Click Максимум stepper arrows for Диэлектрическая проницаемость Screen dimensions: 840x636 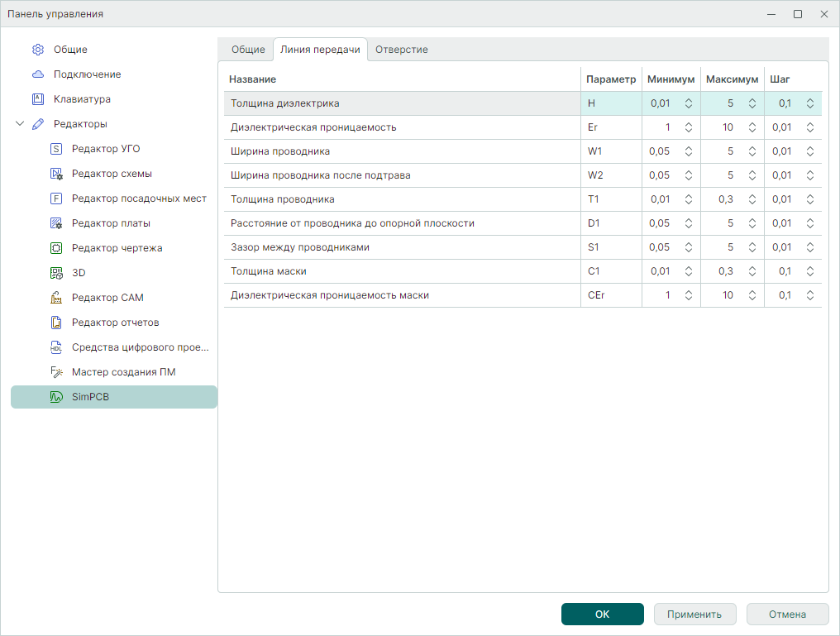pyautogui.click(x=752, y=127)
